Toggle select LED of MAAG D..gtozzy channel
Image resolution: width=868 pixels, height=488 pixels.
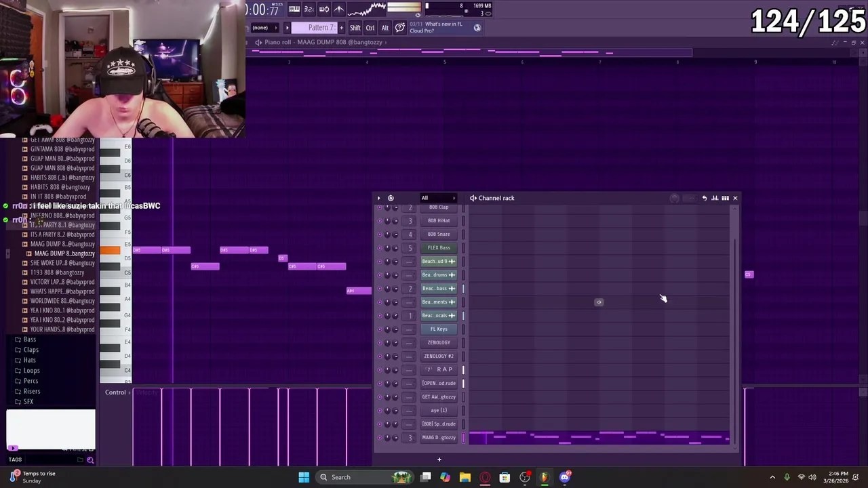[x=464, y=437]
